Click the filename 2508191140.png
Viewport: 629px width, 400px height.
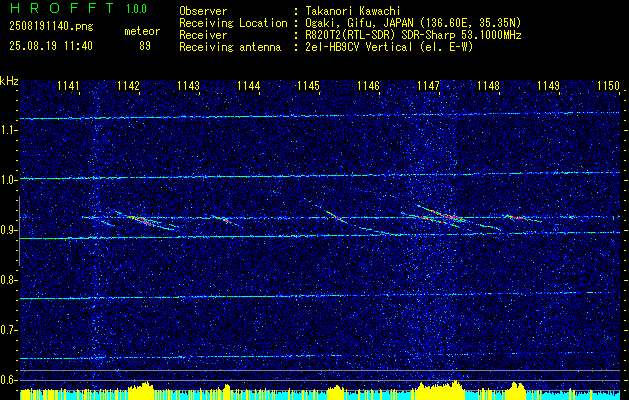click(51, 27)
